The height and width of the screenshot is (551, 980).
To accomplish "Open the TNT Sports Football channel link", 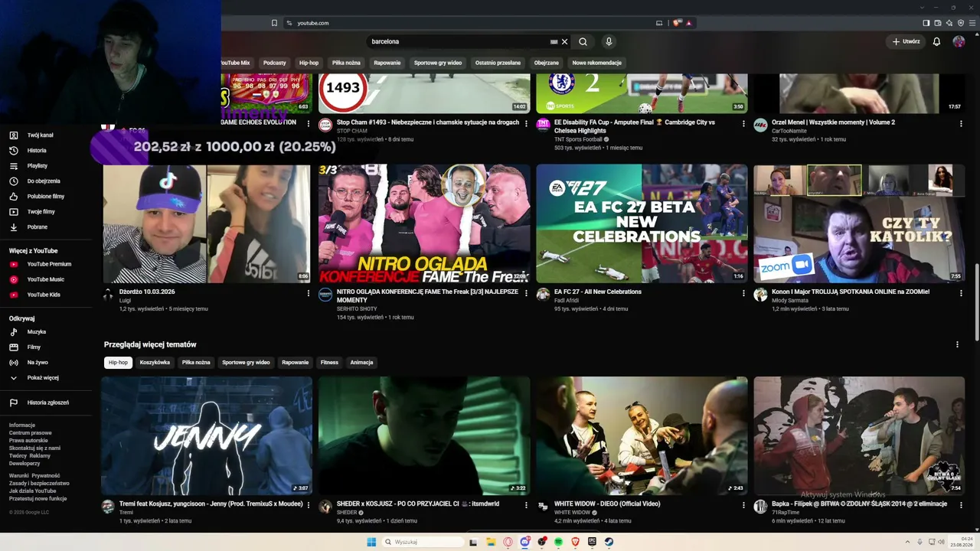I will pyautogui.click(x=579, y=139).
